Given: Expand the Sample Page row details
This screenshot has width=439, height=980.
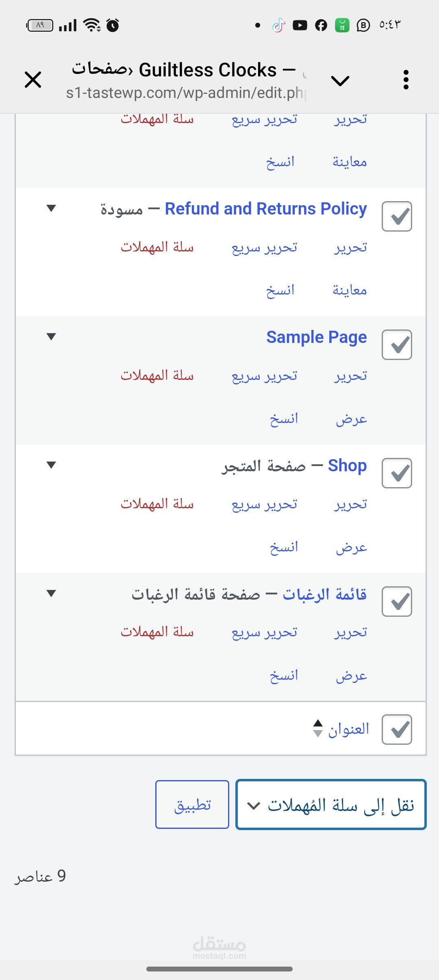Looking at the screenshot, I should click(51, 337).
